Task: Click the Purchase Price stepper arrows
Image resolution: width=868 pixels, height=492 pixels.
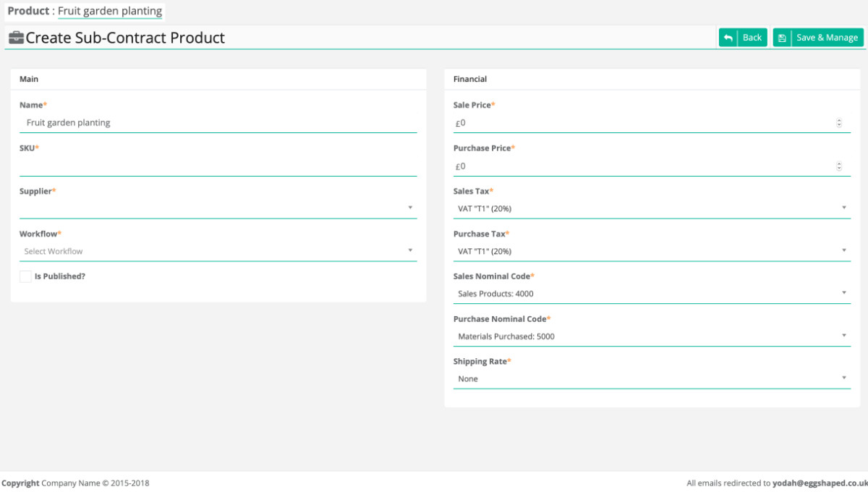Action: pos(839,166)
